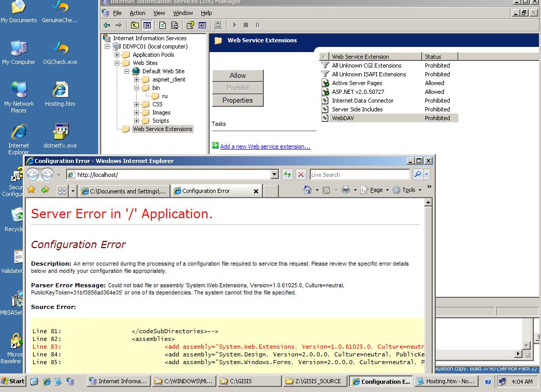Open the OGCheck.exe desktop icon
The width and height of the screenshot is (541, 392).
[x=60, y=53]
